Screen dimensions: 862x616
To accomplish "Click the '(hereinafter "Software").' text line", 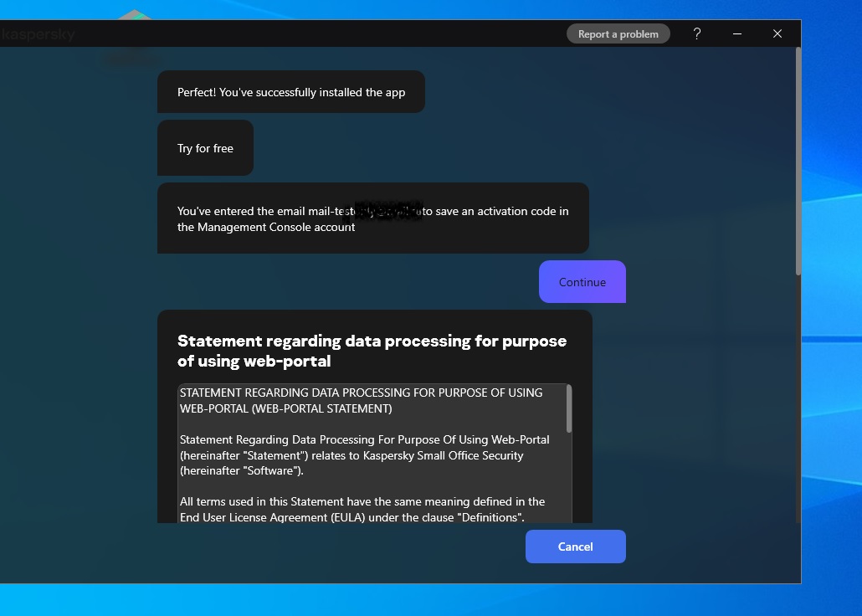I will point(241,471).
